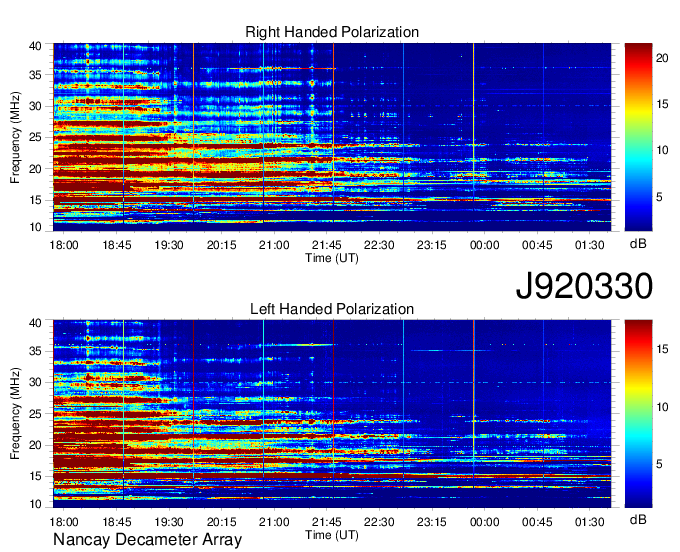The height and width of the screenshot is (552, 680).
Task: Click the J920330 observation label
Action: tap(584, 286)
